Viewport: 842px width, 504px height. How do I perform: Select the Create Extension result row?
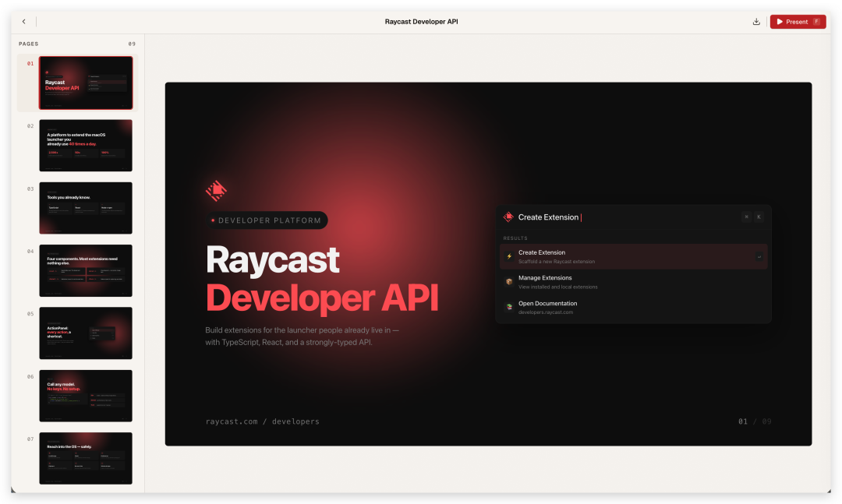633,256
